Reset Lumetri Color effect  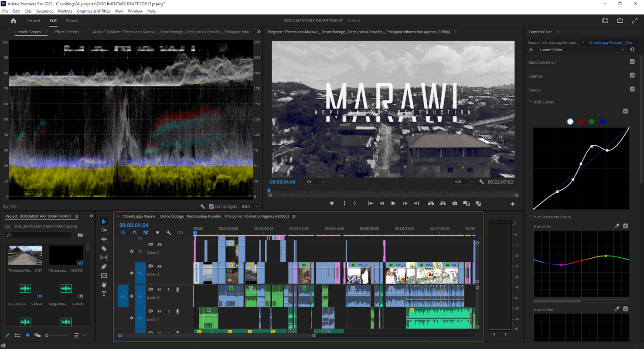click(x=632, y=50)
